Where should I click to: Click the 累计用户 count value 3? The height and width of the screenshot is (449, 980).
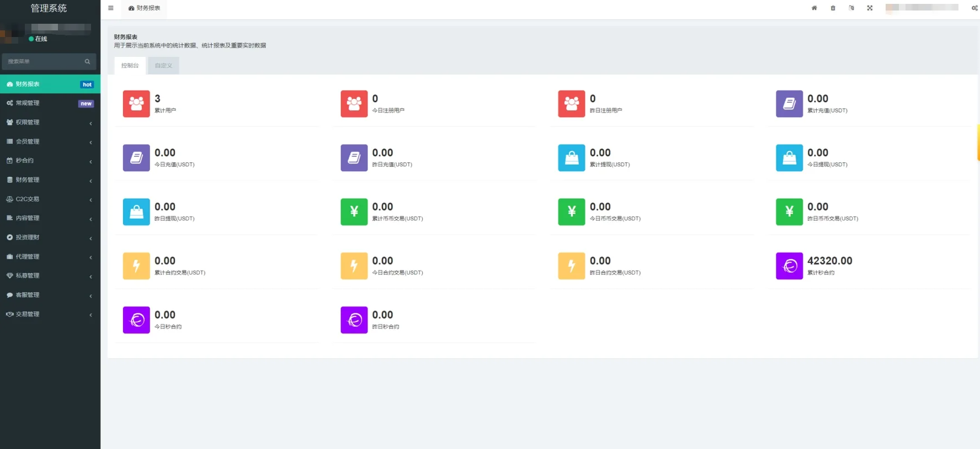[x=157, y=98]
